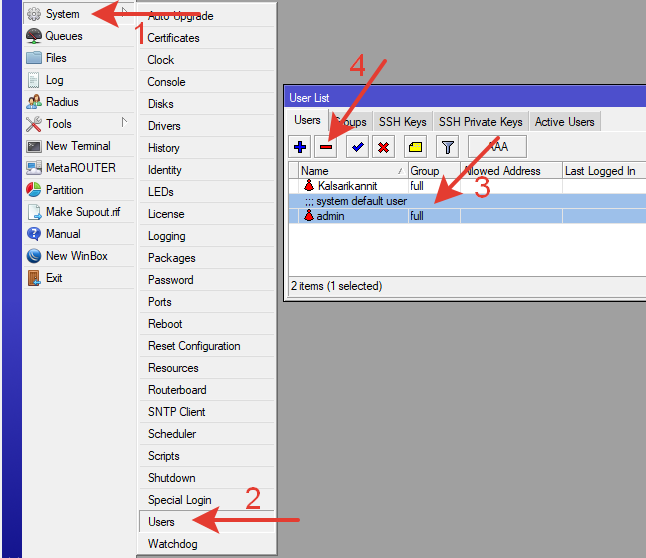Enable user with blue checkmark button
646x558 pixels.
(x=357, y=147)
